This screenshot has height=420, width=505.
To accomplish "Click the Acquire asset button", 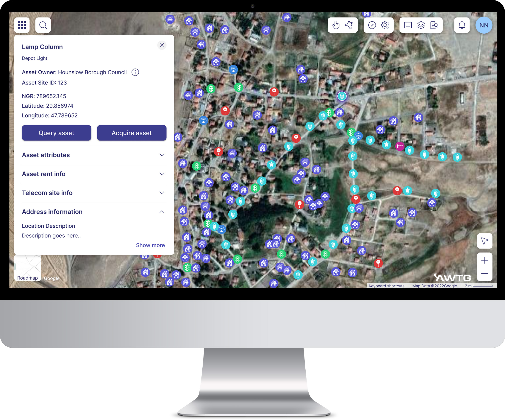I will click(x=132, y=133).
